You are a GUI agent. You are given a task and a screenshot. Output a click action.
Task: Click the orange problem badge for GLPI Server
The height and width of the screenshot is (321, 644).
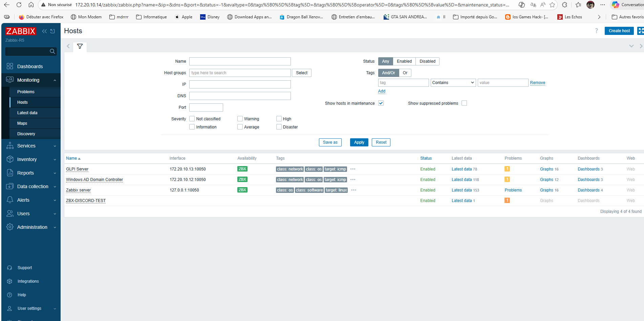(507, 169)
